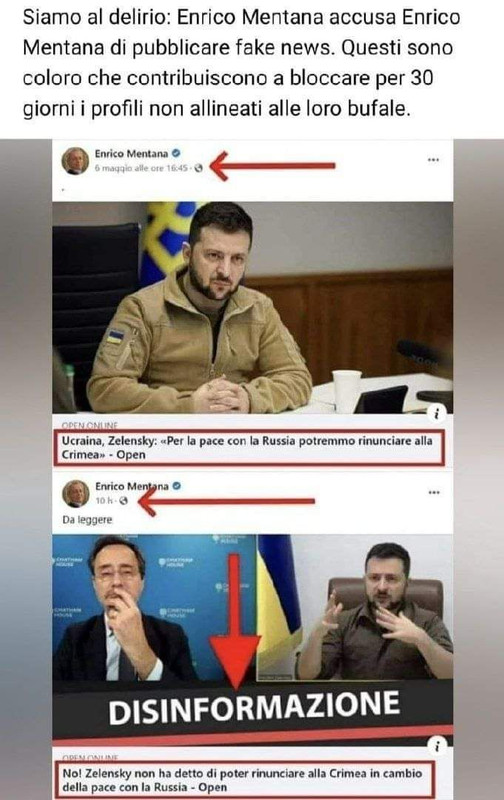Screen dimensions: 504x800
Task: Open Enrico Mentana profile name on second post
Action: tap(132, 486)
